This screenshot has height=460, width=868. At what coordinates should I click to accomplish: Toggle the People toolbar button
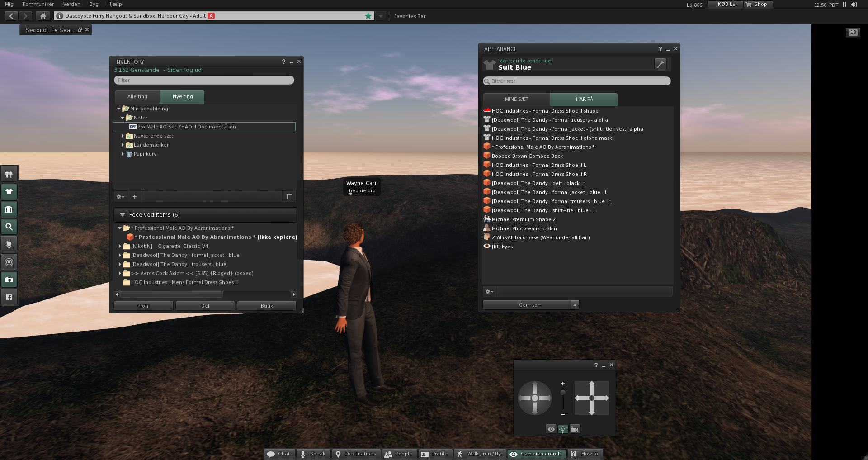[x=399, y=454]
